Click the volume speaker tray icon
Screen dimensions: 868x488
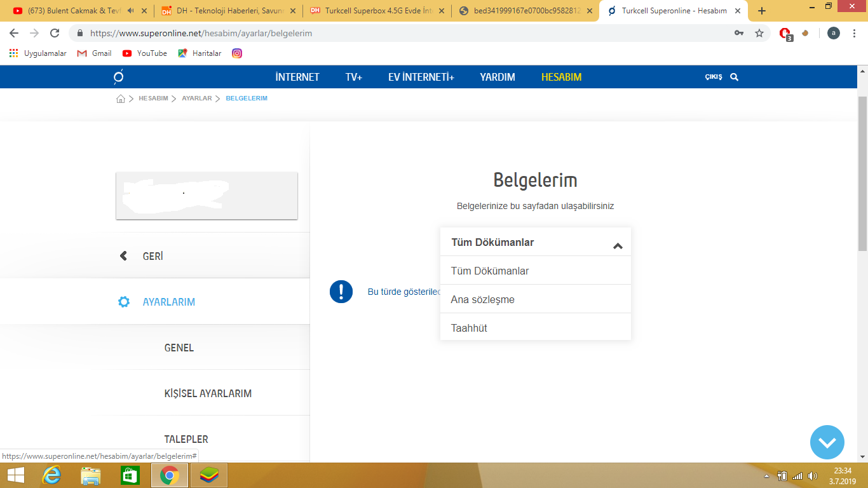[x=813, y=476]
